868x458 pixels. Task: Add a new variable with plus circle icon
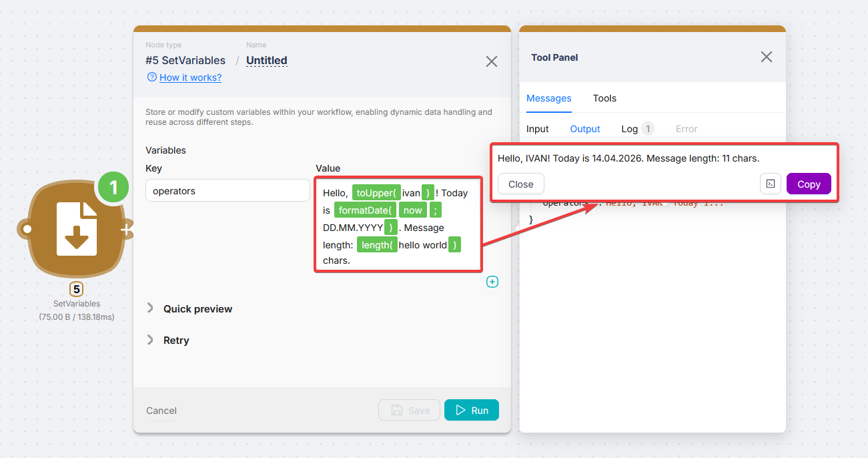coord(492,282)
